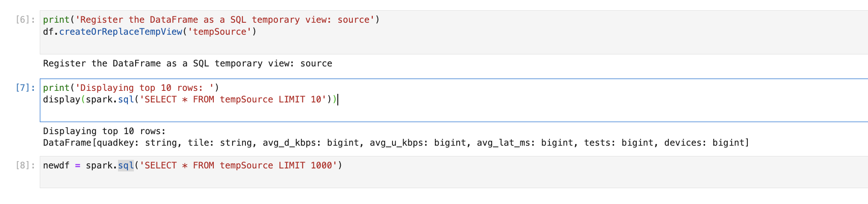Click the cell 6 output text line
The width and height of the screenshot is (868, 204).
187,63
